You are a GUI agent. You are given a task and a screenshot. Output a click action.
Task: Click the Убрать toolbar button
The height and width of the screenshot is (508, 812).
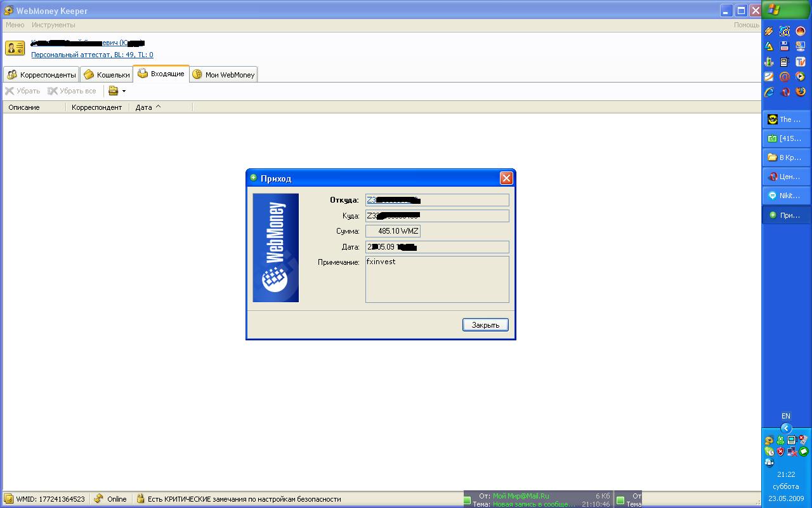(x=23, y=91)
